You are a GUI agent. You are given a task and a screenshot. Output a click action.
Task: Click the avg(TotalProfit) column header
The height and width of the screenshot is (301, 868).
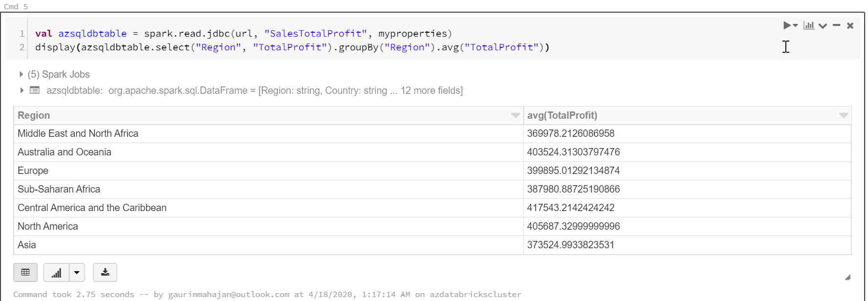click(562, 115)
